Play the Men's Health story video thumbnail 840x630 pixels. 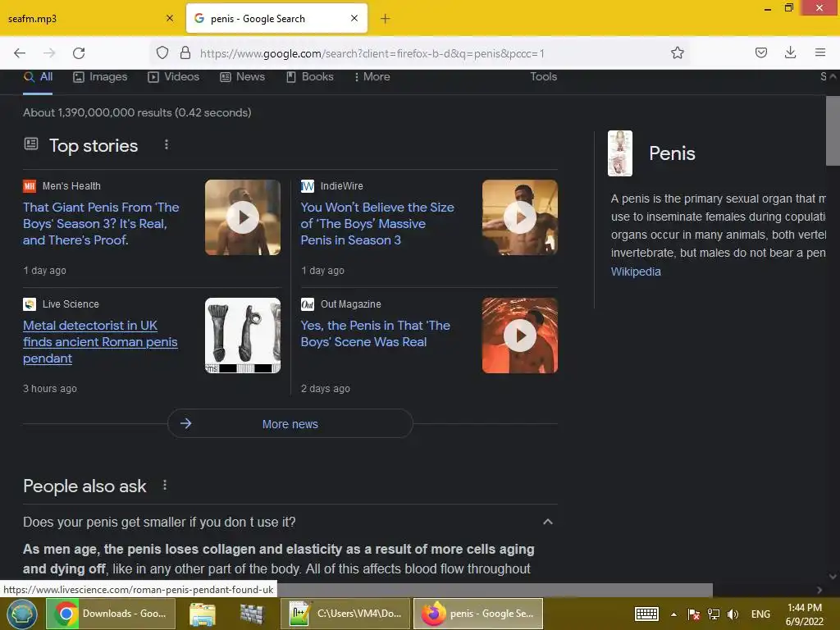coord(243,217)
